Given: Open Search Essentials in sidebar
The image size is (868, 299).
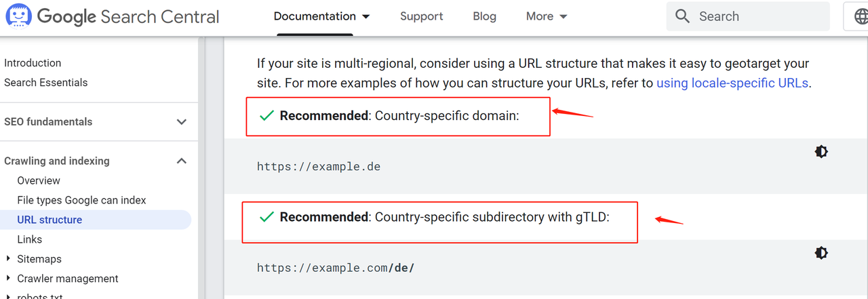Looking at the screenshot, I should point(46,83).
